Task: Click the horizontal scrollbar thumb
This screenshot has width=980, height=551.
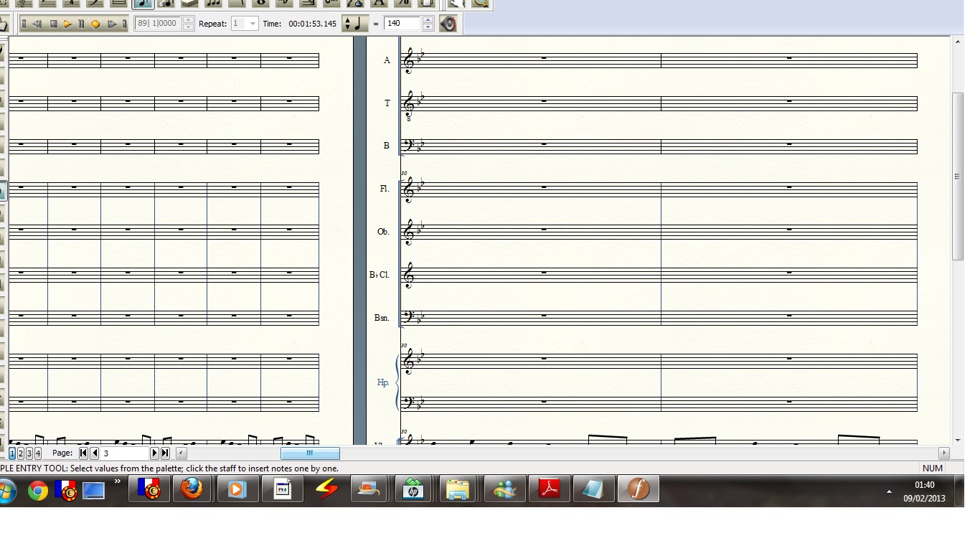Action: pyautogui.click(x=310, y=453)
